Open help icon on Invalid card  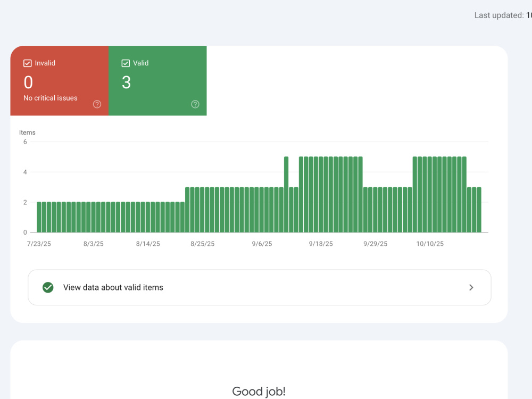[x=97, y=104]
